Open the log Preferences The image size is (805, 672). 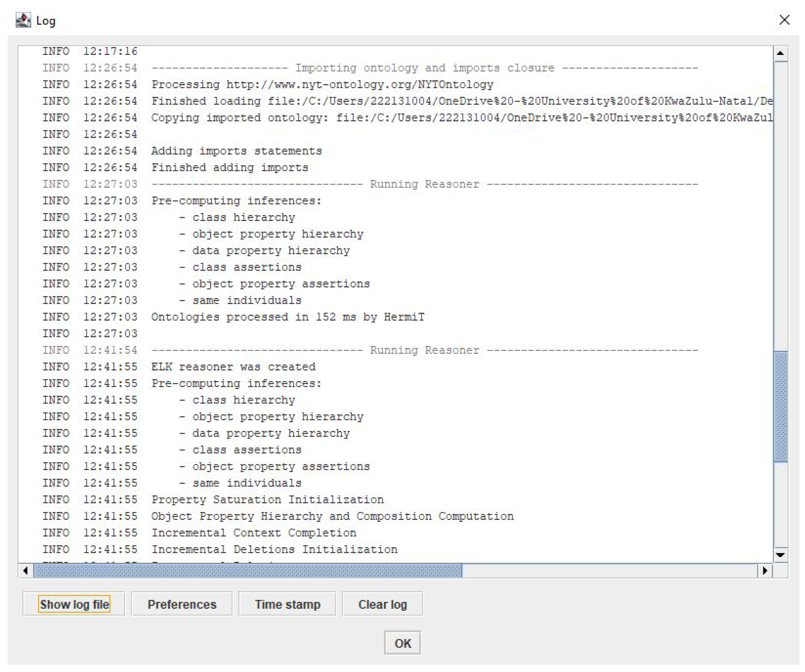point(182,604)
